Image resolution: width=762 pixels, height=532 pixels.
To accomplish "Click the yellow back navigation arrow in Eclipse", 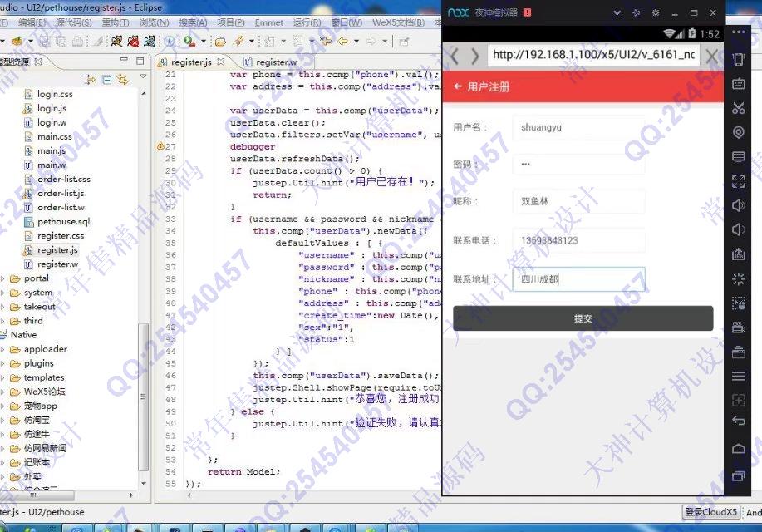I will coord(343,42).
